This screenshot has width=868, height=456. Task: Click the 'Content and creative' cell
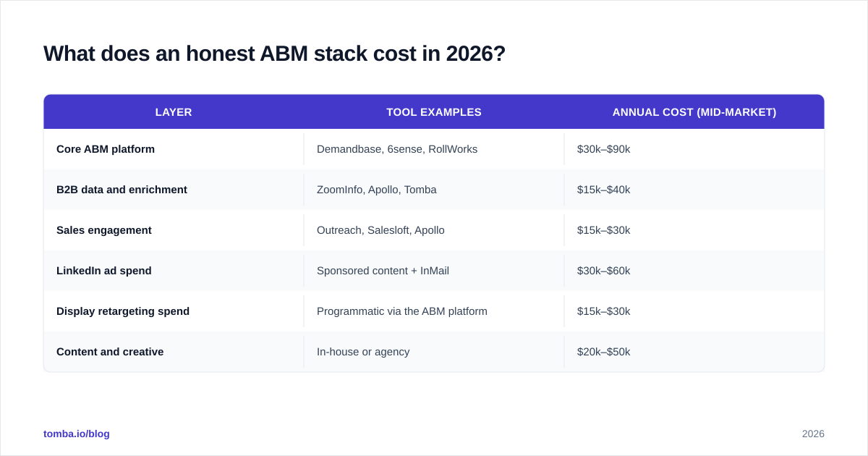pos(174,352)
